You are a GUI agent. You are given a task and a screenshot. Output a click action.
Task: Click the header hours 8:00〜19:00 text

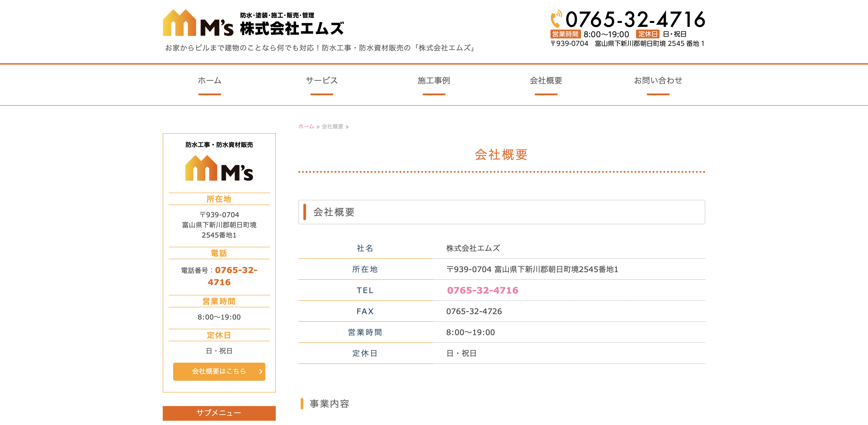(x=606, y=34)
